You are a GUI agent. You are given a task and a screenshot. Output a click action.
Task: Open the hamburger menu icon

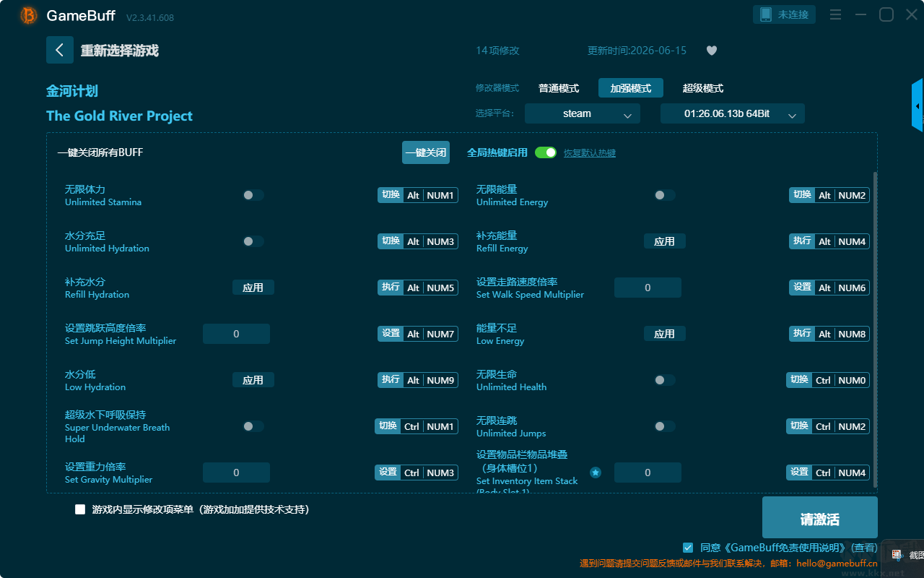(x=835, y=14)
